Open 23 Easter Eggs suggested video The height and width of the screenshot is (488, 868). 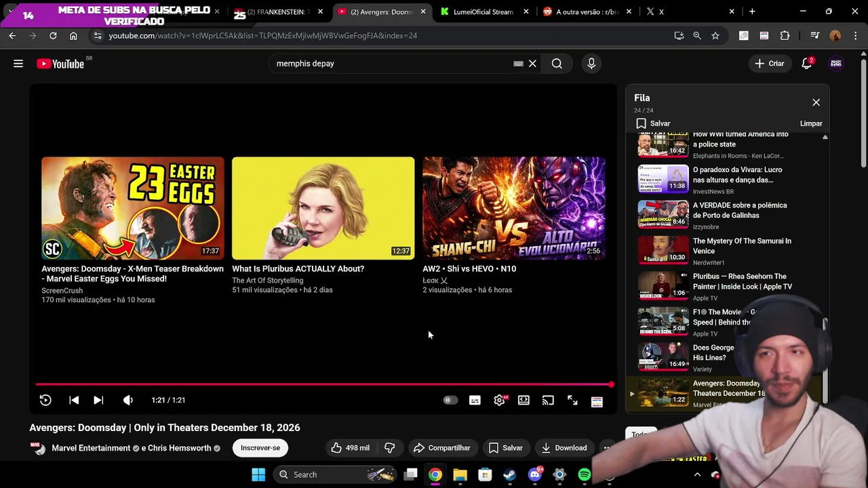coord(132,208)
